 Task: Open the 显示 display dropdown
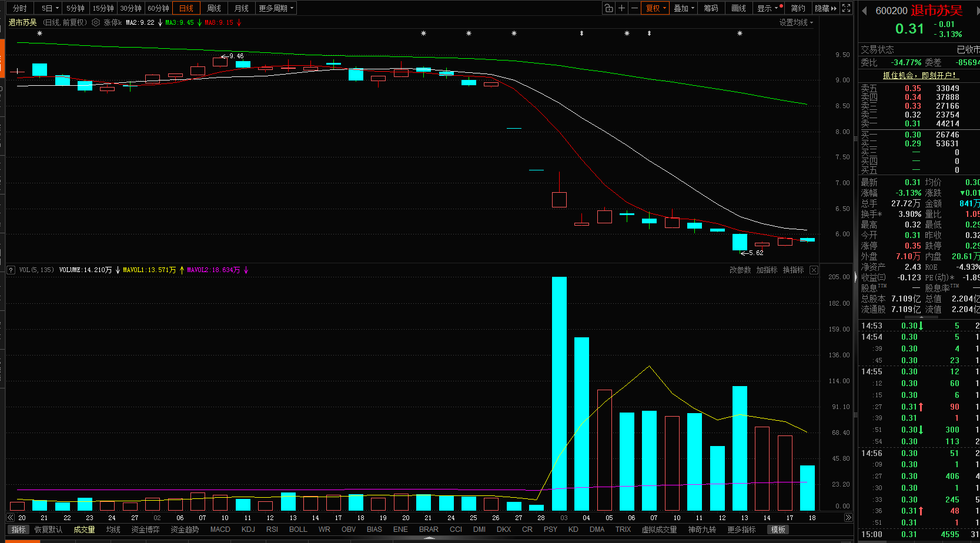768,8
